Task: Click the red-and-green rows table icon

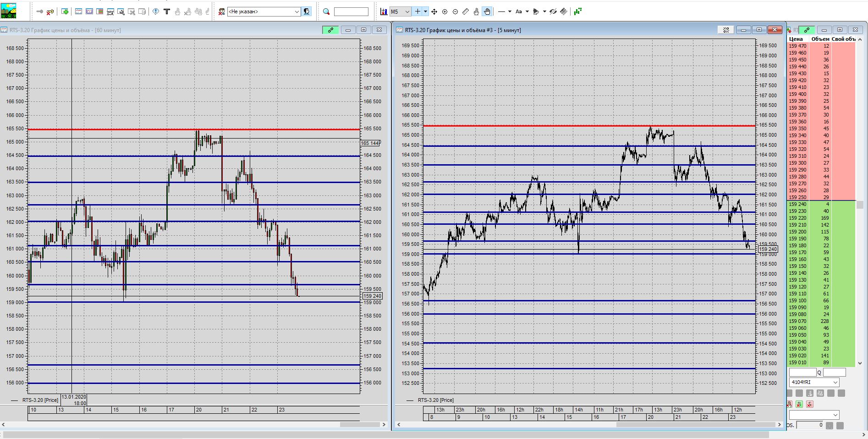Action: pyautogui.click(x=100, y=11)
